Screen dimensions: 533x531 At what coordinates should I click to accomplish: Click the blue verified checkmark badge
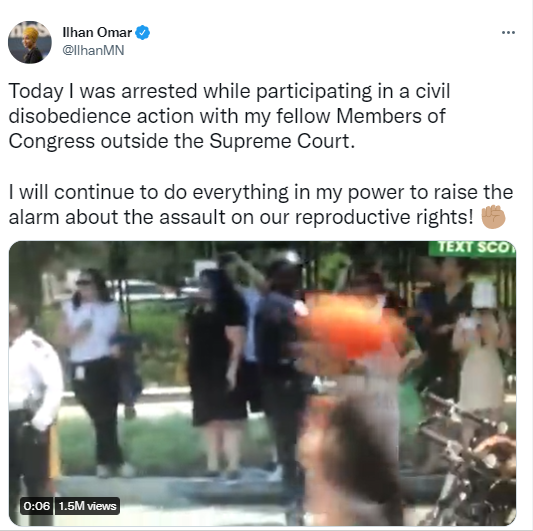(142, 33)
